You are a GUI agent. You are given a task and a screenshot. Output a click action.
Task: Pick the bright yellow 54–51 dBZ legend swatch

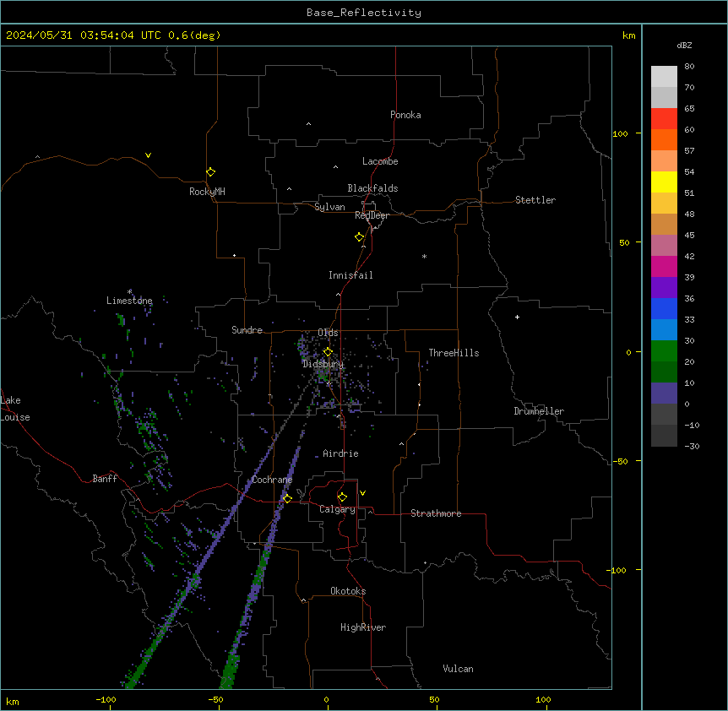tap(664, 182)
